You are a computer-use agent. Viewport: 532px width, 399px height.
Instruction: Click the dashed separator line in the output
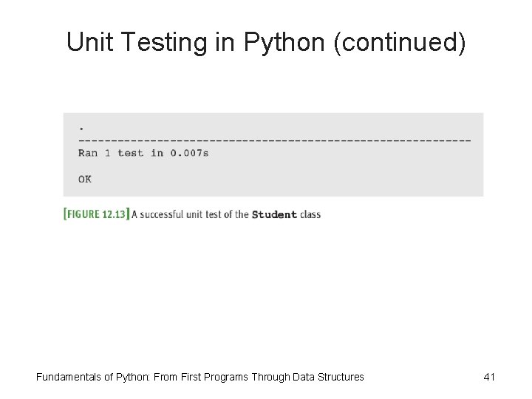pos(274,140)
